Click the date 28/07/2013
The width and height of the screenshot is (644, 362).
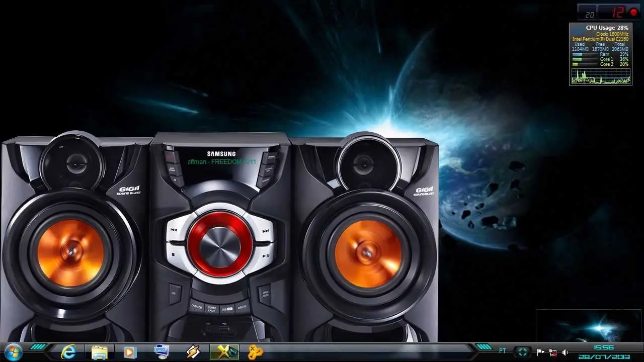pos(604,356)
